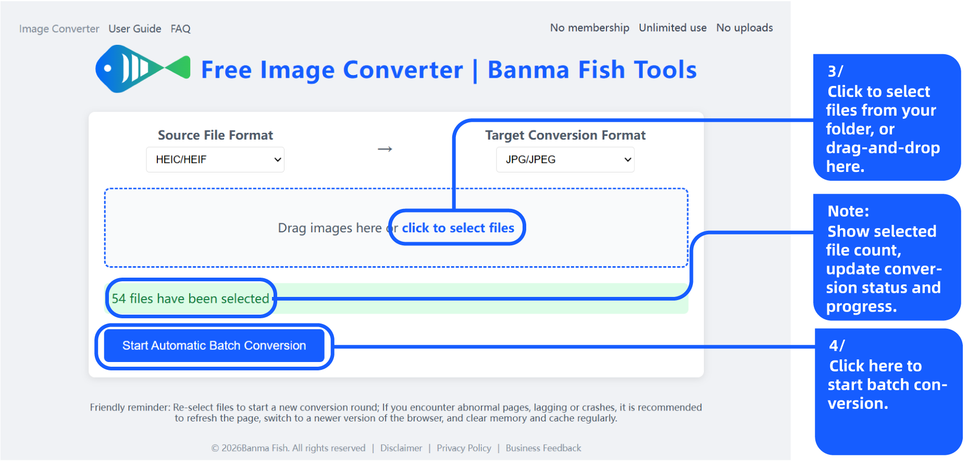This screenshot has height=461, width=980.
Task: Open the Source File Format dropdown
Action: (215, 159)
